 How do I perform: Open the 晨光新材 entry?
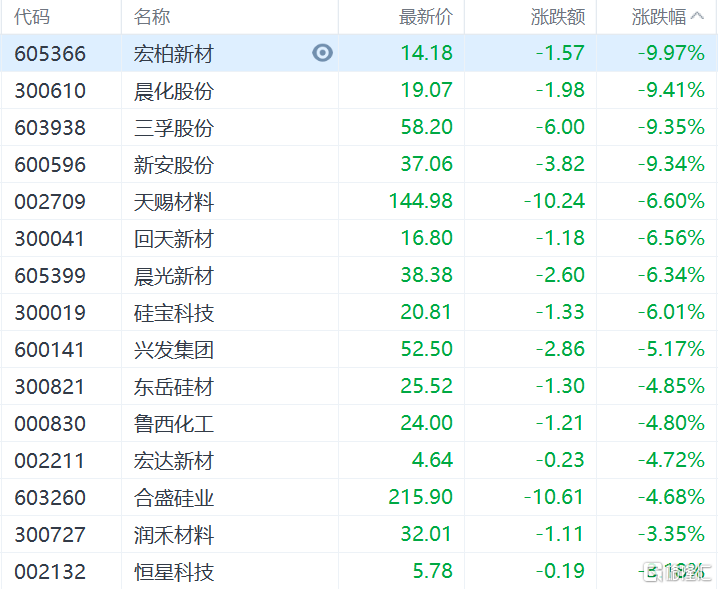(x=174, y=276)
